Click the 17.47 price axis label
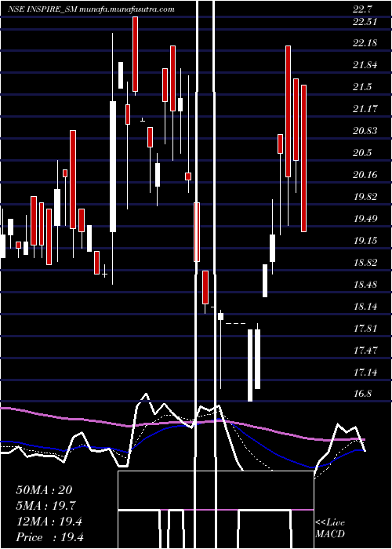392x549 pixels. (x=365, y=350)
